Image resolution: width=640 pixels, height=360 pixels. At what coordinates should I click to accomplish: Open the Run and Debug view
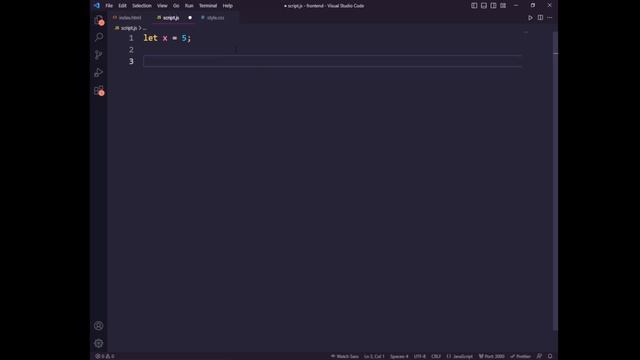point(99,73)
